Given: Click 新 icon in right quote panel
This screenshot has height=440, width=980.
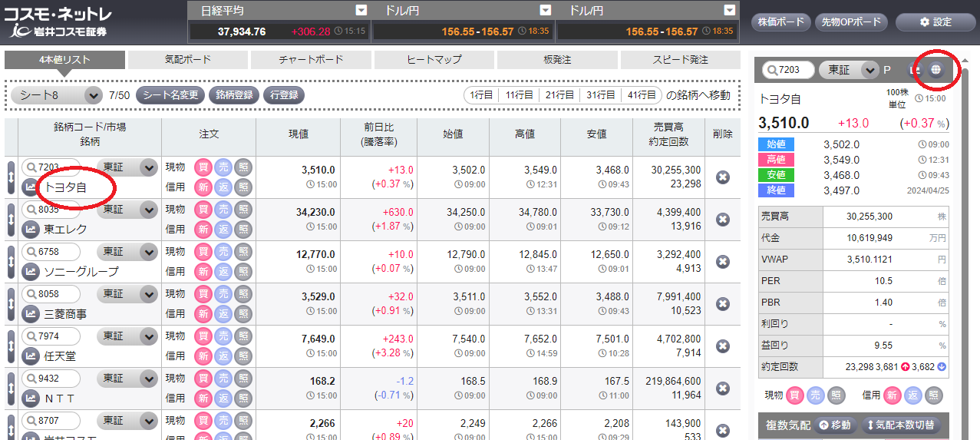Looking at the screenshot, I should coord(894,395).
